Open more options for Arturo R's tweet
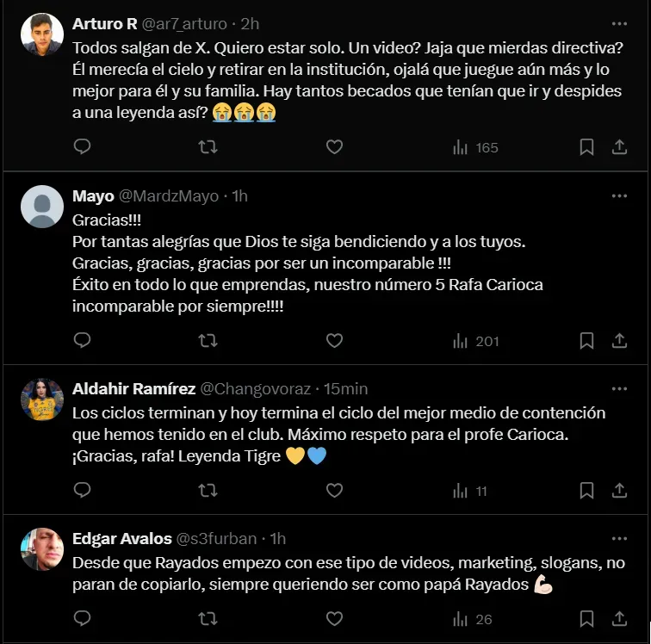This screenshot has width=651, height=644. pos(619,24)
